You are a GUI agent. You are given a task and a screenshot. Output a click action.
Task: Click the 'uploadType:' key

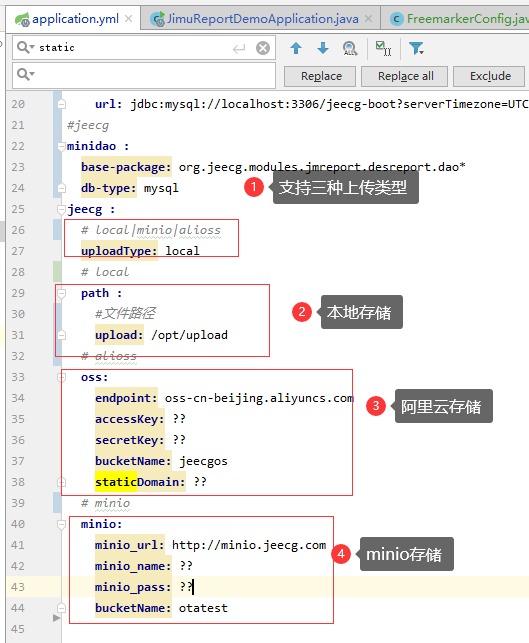119,251
